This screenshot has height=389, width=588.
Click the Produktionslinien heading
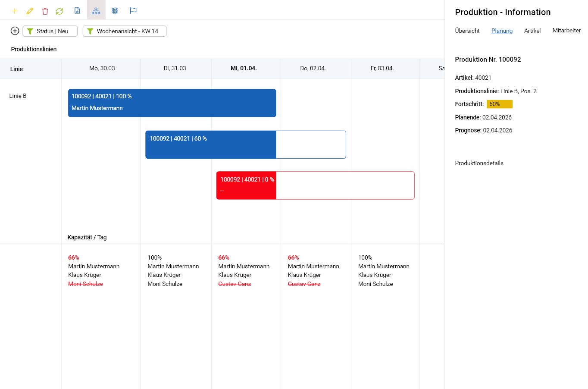pos(34,49)
